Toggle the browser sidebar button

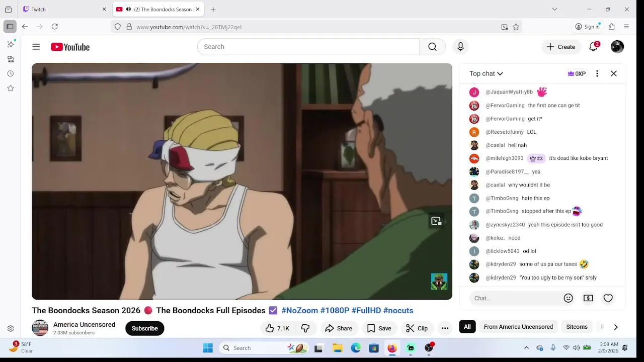point(10,27)
